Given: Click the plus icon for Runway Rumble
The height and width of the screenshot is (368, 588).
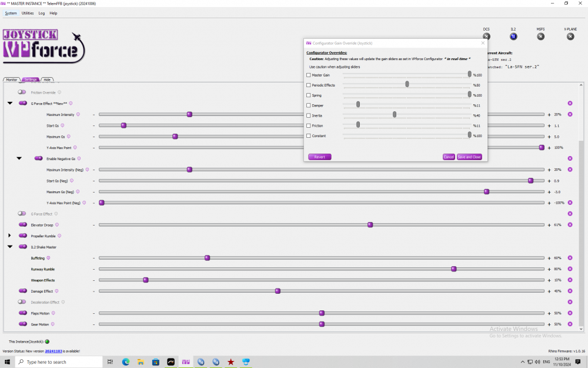Looking at the screenshot, I should [x=549, y=269].
